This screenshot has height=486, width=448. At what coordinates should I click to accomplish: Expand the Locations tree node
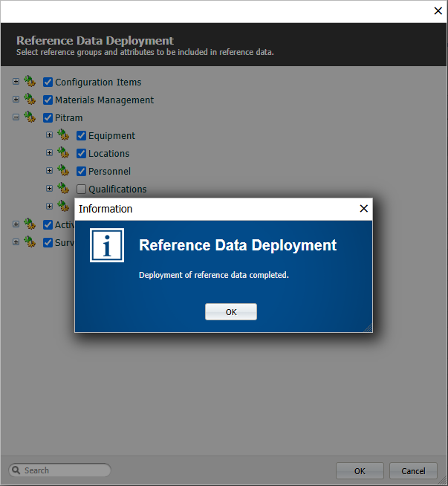(x=49, y=153)
